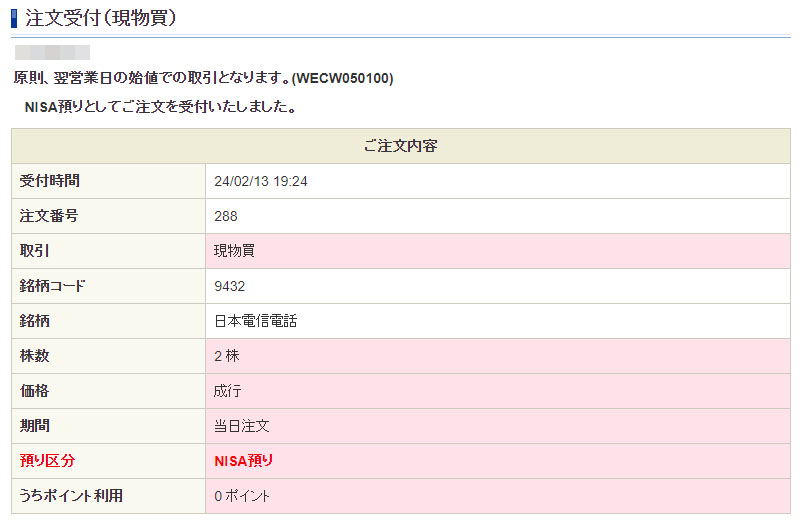Click the stock name 日本電信電話
801x526 pixels.
point(256,321)
